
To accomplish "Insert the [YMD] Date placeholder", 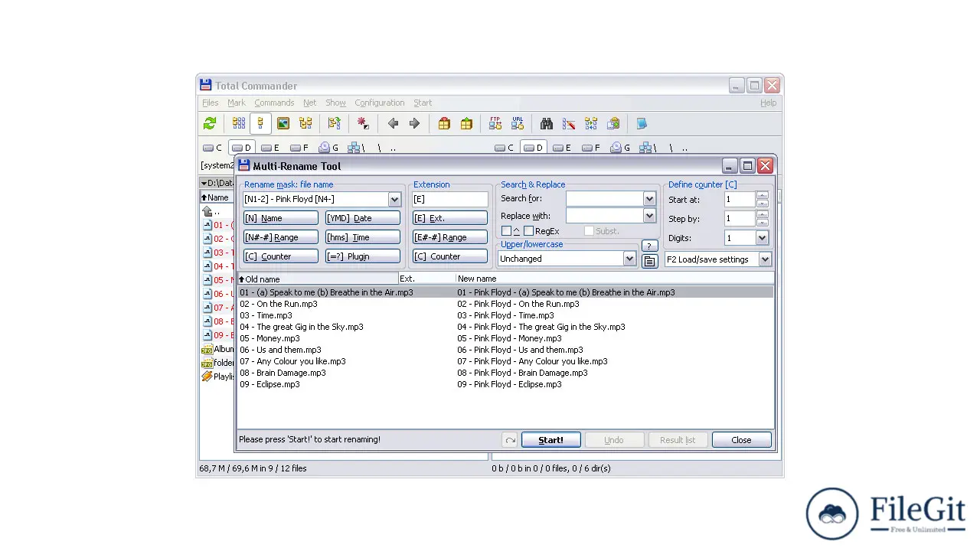I will [x=363, y=218].
